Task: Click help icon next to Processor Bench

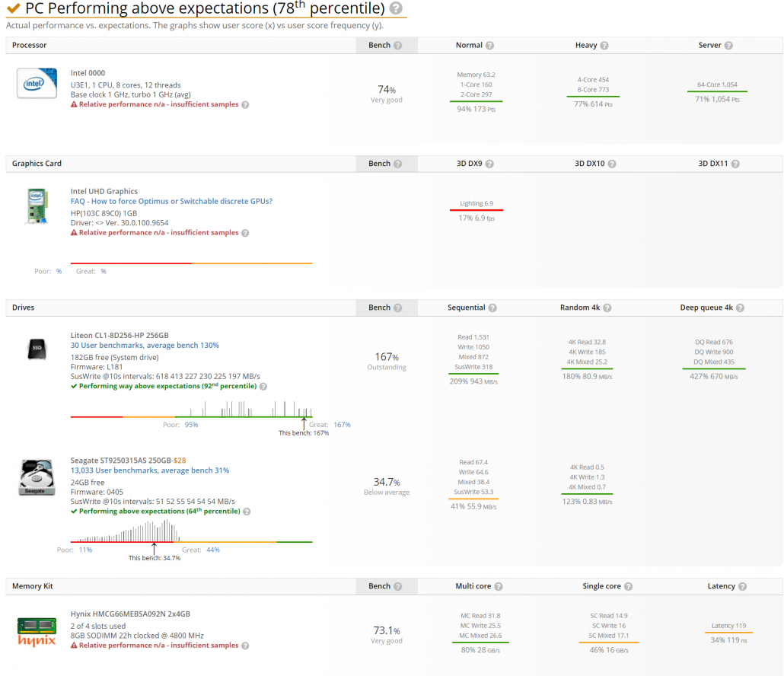Action: (x=399, y=46)
